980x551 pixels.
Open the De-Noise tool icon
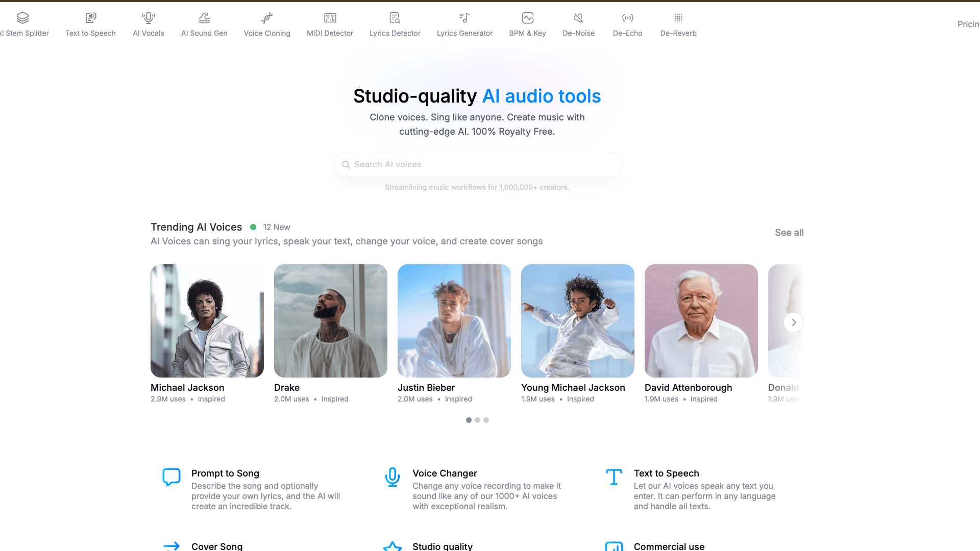[x=578, y=18]
